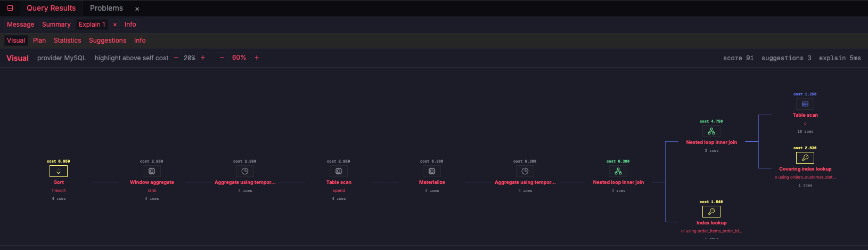Click the Covering index lookup key icon

click(x=805, y=158)
